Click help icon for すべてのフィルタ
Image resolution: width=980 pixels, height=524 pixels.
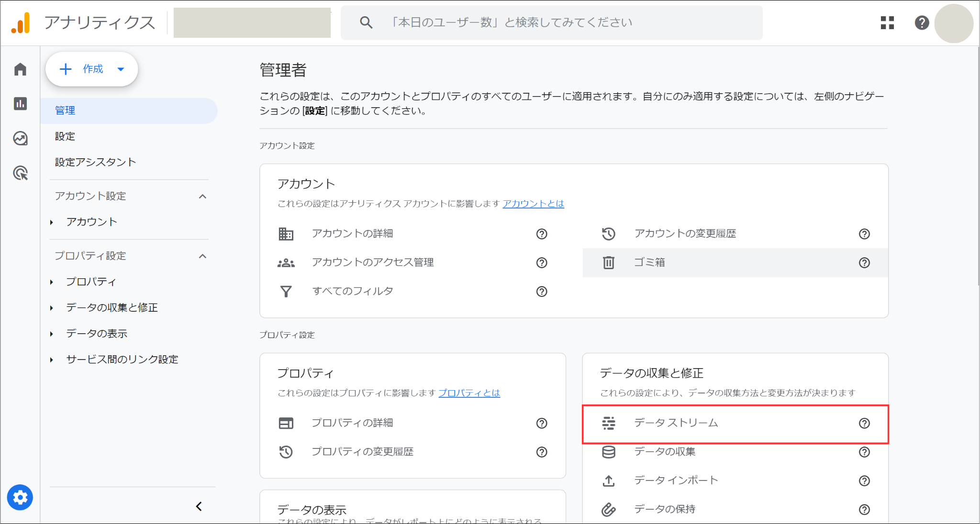(x=542, y=291)
